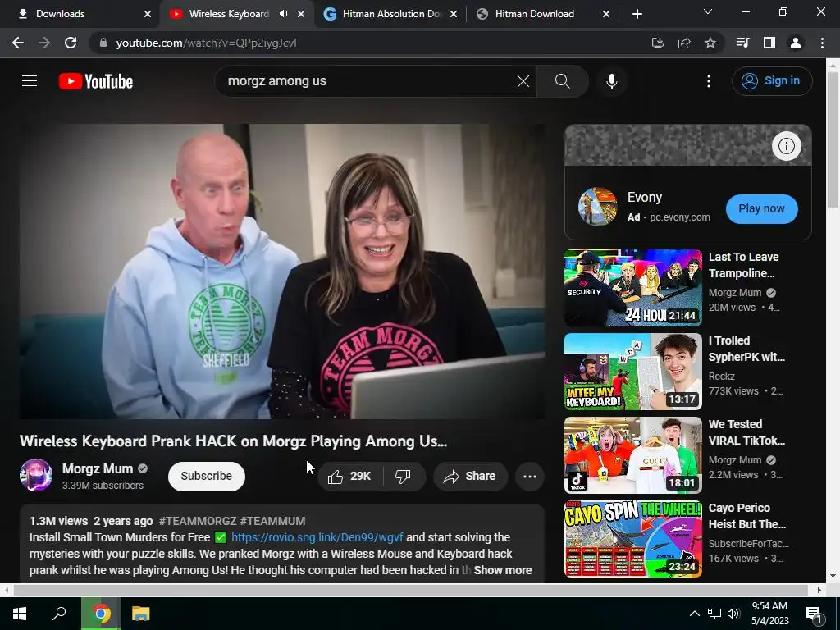Mute tab via speaker icon
Viewport: 840px width, 630px height.
pyautogui.click(x=283, y=14)
